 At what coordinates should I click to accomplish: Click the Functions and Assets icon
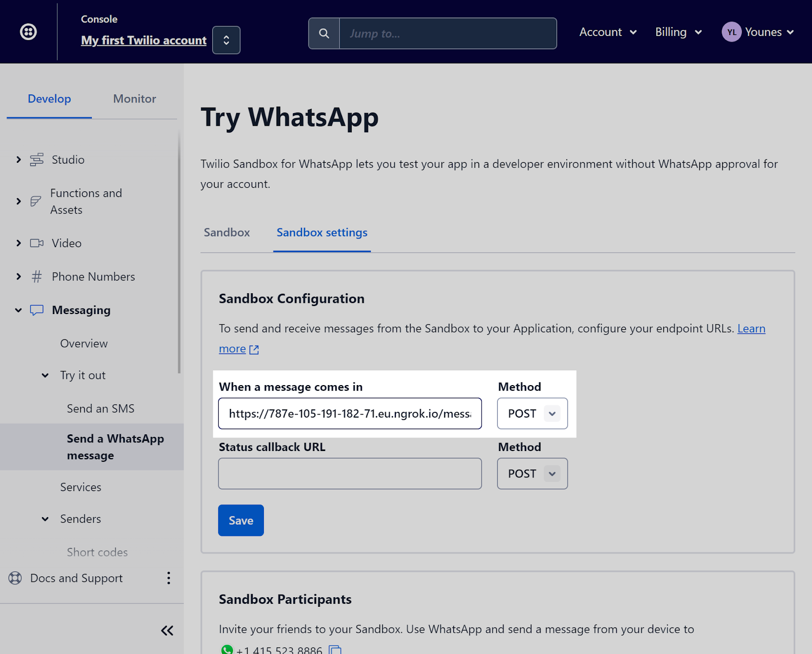pos(36,201)
